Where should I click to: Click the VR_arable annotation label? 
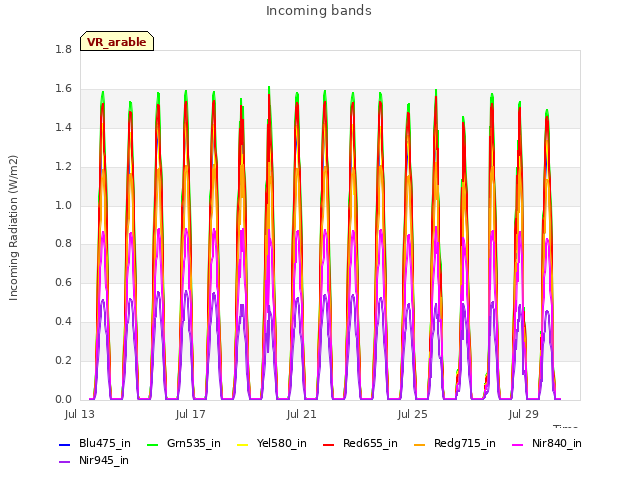117,41
